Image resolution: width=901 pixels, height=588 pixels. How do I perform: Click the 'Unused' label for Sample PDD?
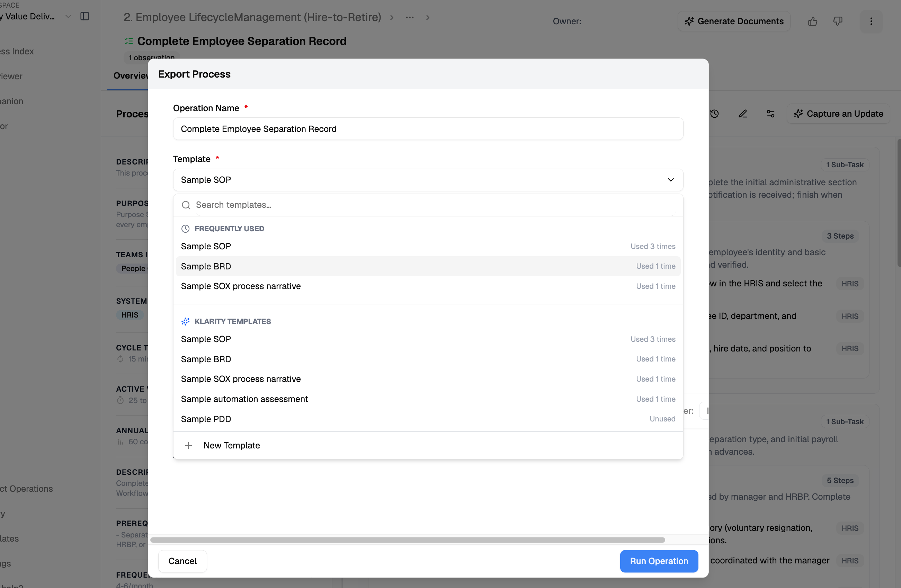coord(662,419)
